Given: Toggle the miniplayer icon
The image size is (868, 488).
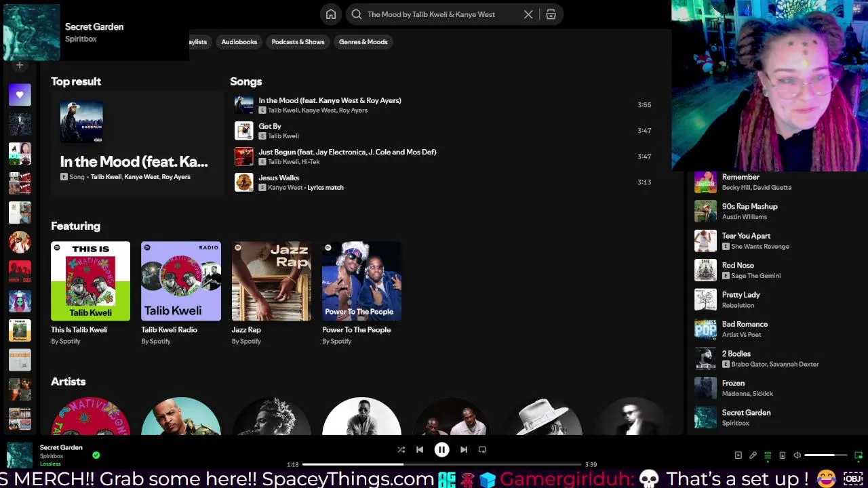Looking at the screenshot, I should (x=859, y=455).
